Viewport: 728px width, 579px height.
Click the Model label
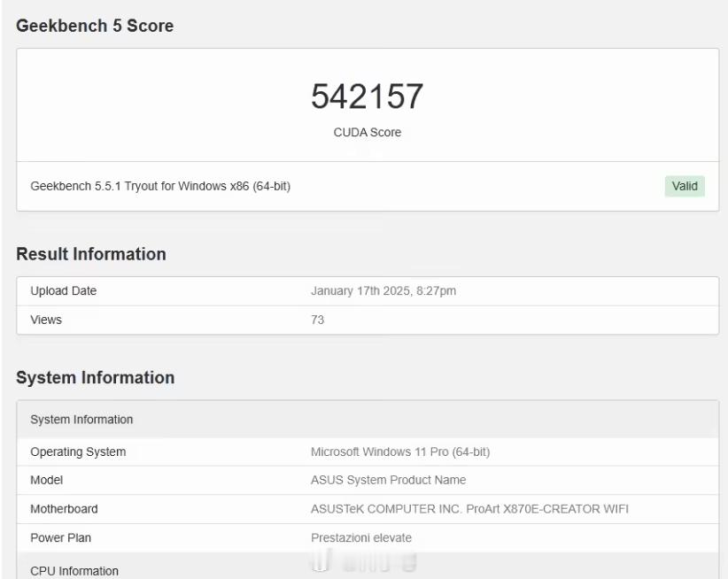point(46,480)
